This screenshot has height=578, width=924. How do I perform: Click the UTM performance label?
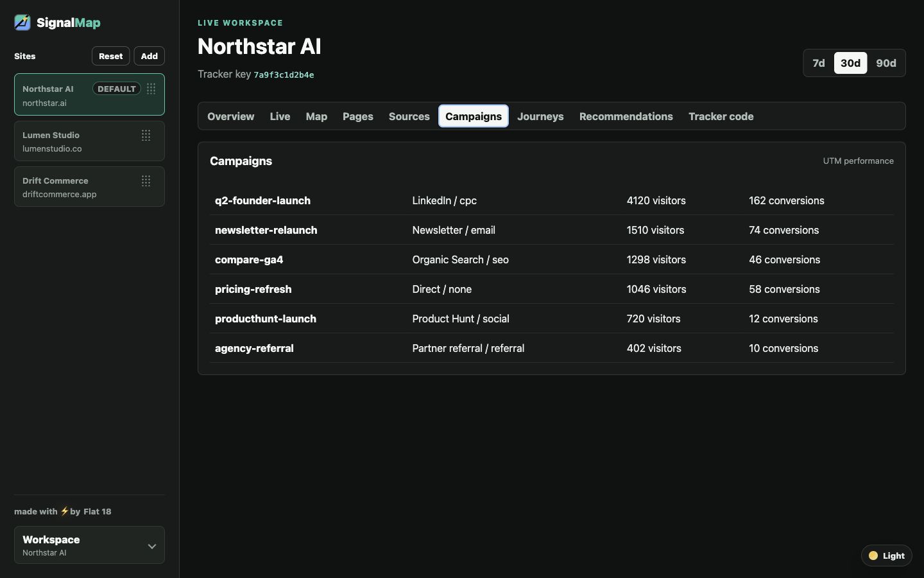pyautogui.click(x=858, y=161)
